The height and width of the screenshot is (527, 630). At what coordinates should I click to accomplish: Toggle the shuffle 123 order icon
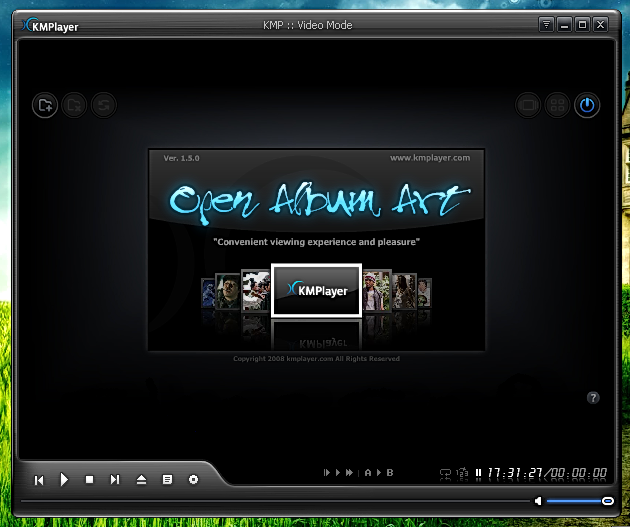pos(462,474)
